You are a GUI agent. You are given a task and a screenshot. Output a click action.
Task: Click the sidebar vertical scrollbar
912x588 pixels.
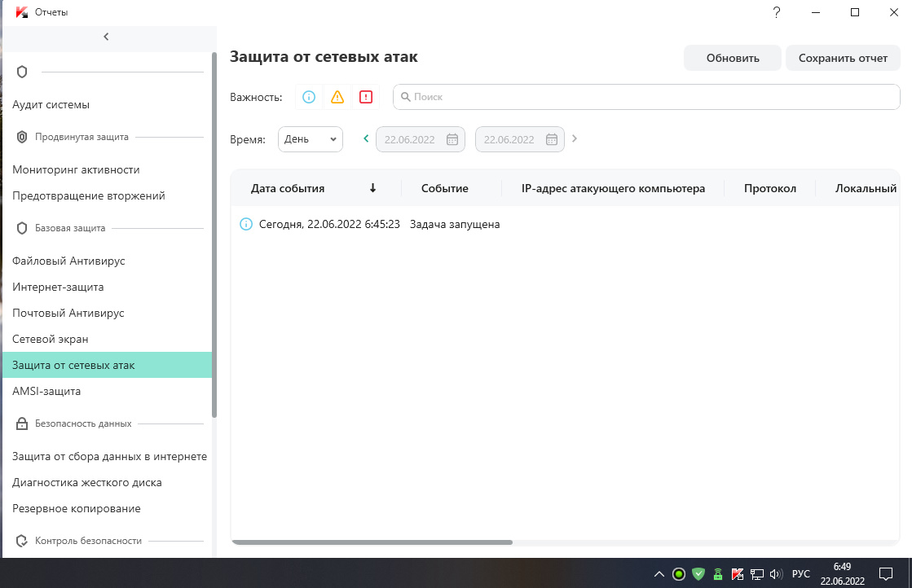[214, 235]
